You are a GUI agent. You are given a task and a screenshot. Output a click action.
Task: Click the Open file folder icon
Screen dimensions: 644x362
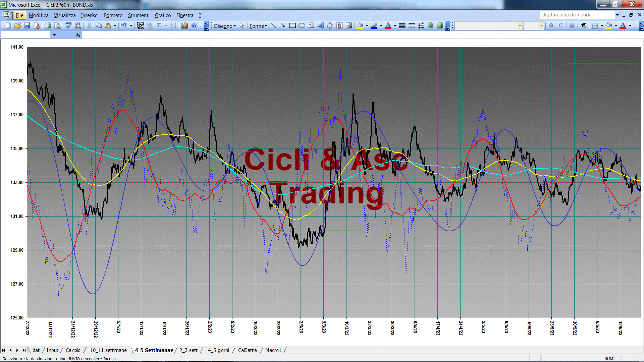pyautogui.click(x=18, y=25)
